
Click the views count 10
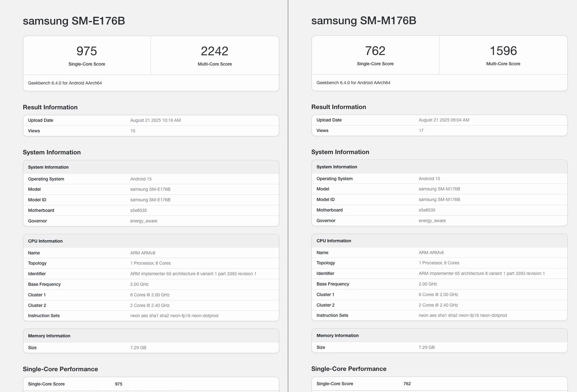click(x=133, y=131)
